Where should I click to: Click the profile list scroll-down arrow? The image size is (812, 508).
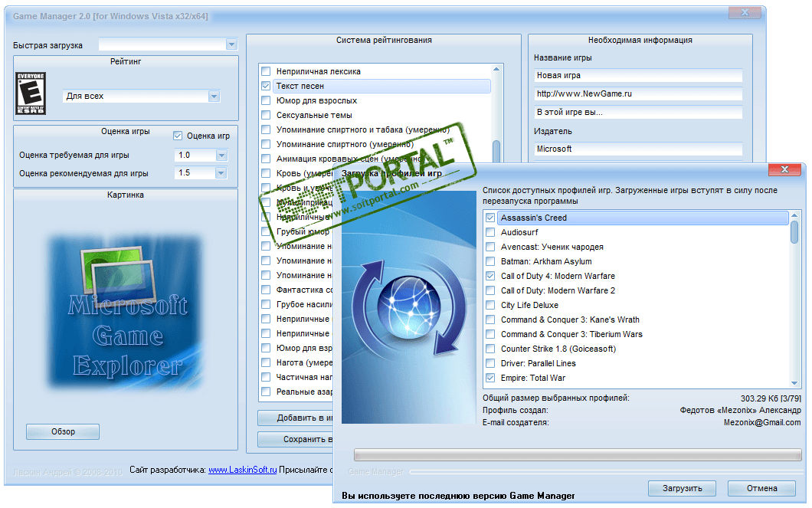pyautogui.click(x=794, y=383)
